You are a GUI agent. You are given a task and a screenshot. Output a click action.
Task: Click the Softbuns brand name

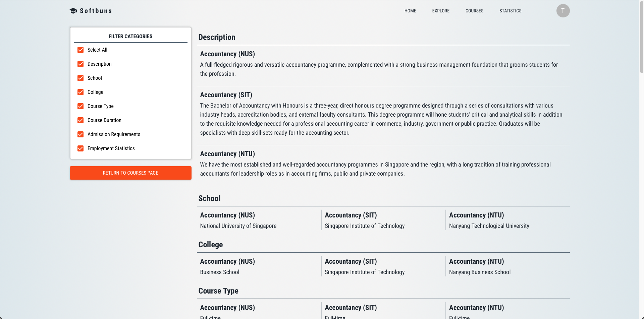coord(95,10)
